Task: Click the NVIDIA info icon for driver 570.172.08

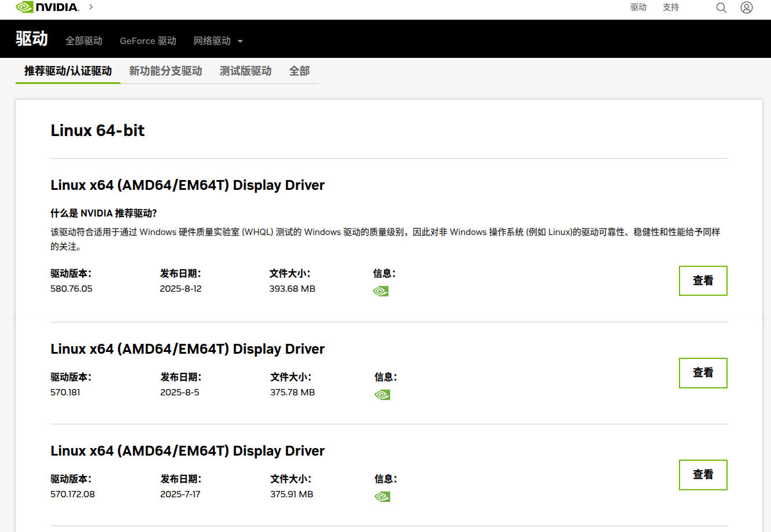Action: (382, 497)
